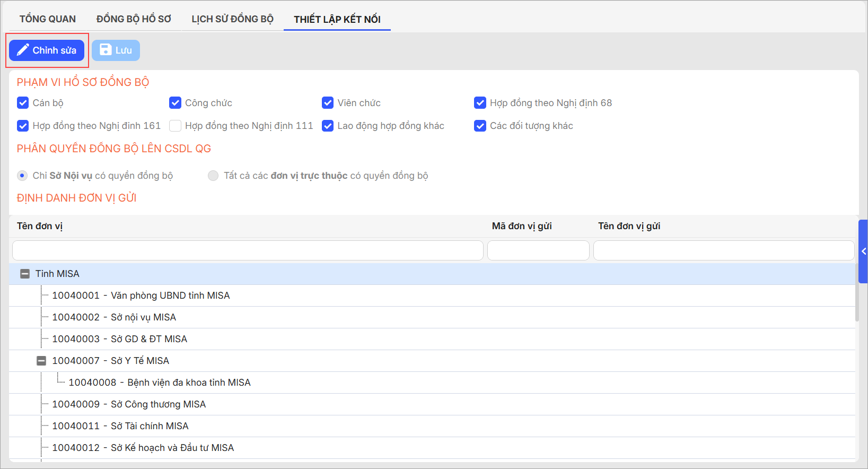Open the ĐỒNG BỘ HỒ SƠ tab
The image size is (868, 469).
click(x=134, y=19)
